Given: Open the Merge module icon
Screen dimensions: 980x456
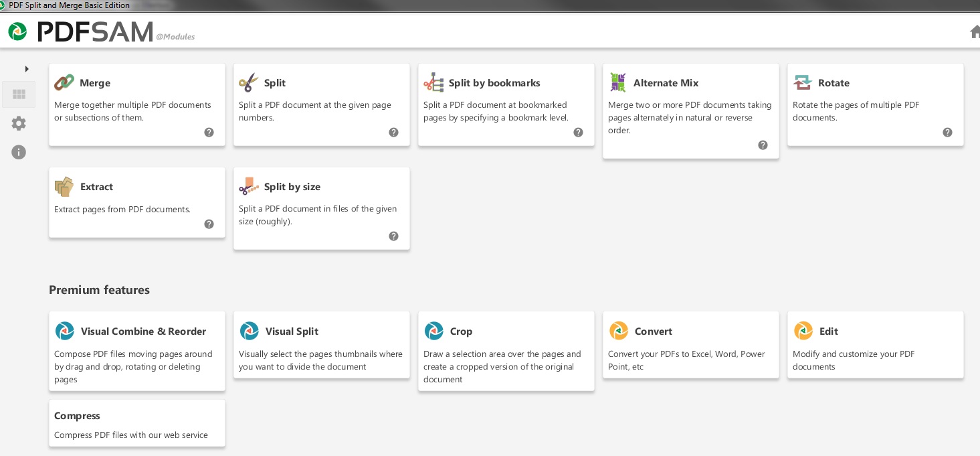Looking at the screenshot, I should coord(64,82).
